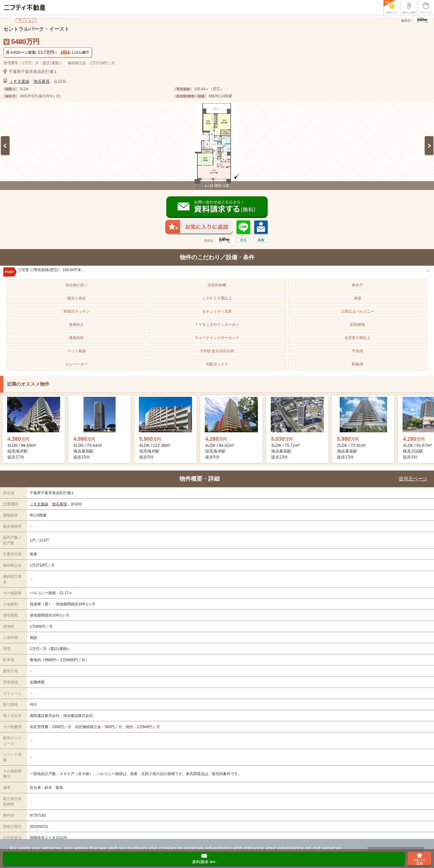The image size is (434, 868).
Task: Open ニフティ不動産 home logo
Action: click(24, 7)
